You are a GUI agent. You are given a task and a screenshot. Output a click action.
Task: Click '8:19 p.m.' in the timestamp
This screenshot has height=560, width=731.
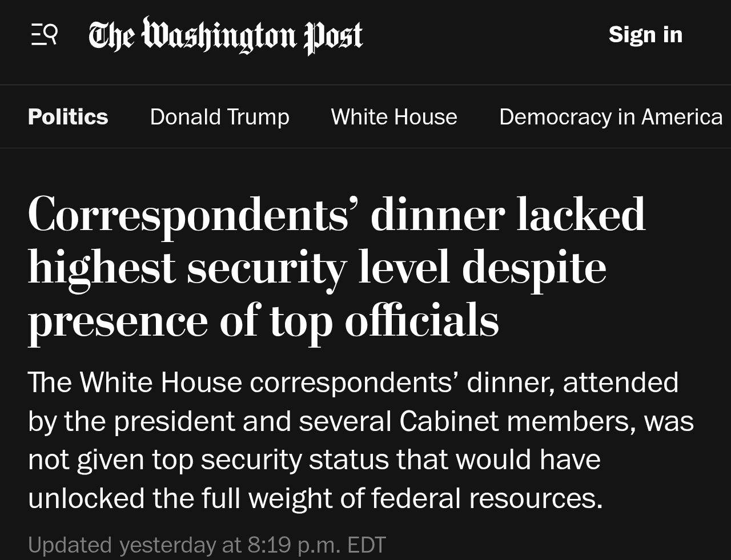tap(294, 545)
